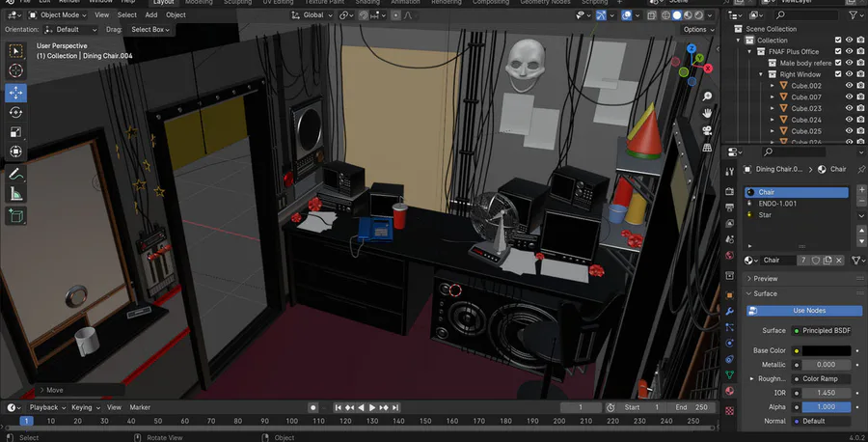Open the Particles properties tab
The image size is (868, 442).
coord(730,327)
